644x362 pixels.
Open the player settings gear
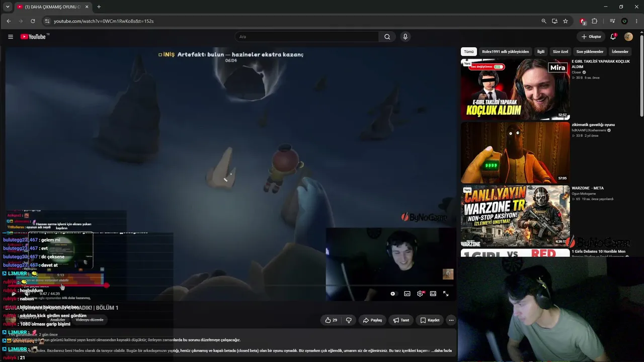click(420, 294)
